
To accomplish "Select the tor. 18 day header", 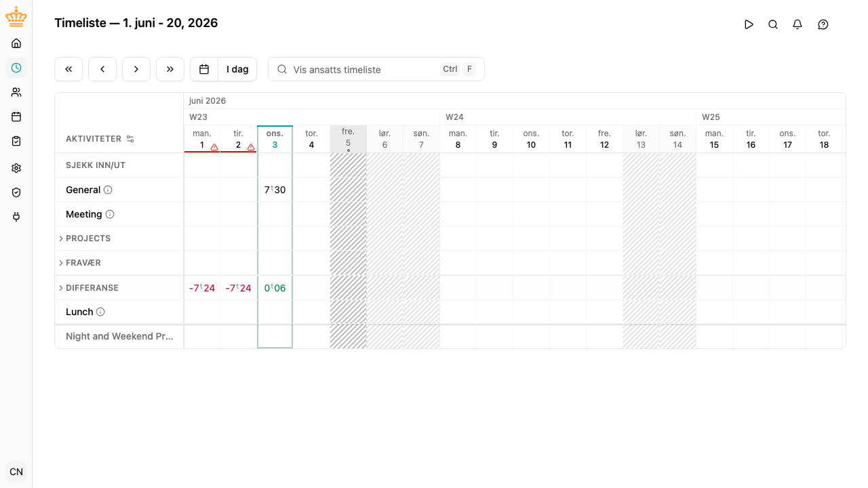I will (824, 139).
